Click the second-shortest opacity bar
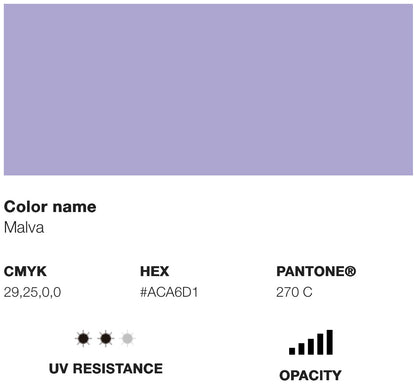Viewport: 416px width, 389px height. coord(301,349)
